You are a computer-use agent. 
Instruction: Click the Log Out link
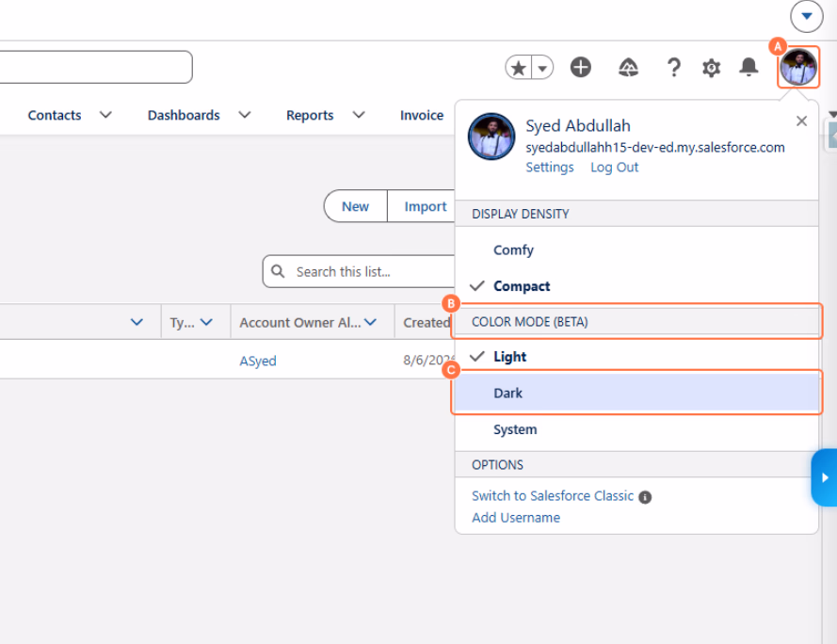(614, 168)
